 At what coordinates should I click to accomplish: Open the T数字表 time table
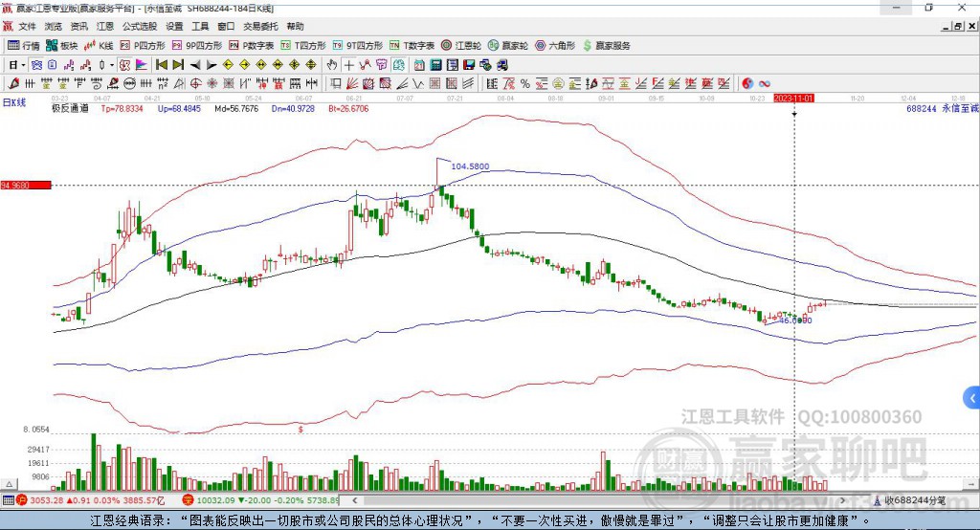pos(412,46)
